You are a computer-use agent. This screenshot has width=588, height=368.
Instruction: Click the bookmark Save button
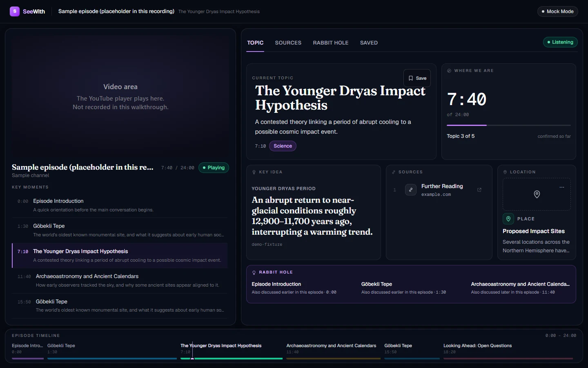pyautogui.click(x=417, y=78)
